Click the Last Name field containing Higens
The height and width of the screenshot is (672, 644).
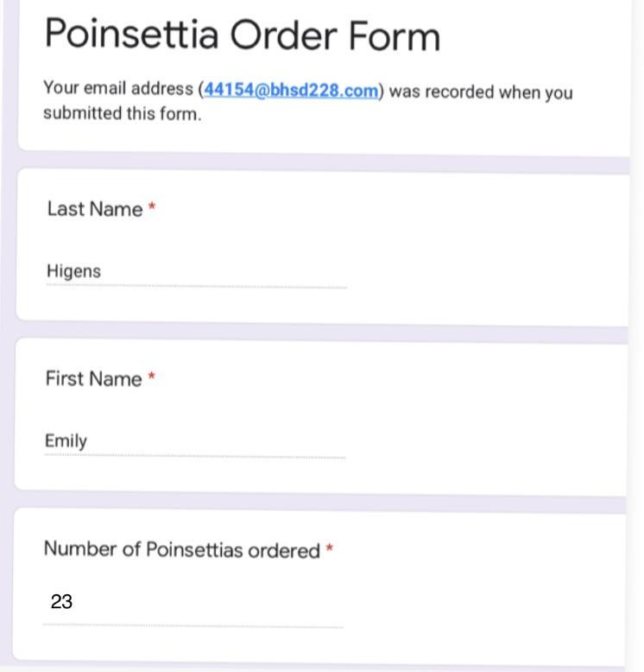tap(197, 272)
